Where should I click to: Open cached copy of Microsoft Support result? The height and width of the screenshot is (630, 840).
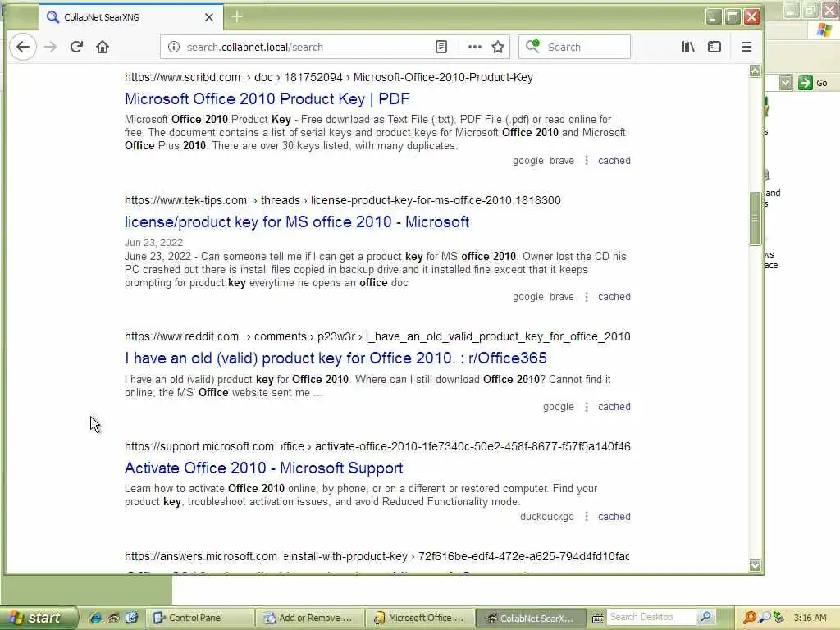pos(614,517)
